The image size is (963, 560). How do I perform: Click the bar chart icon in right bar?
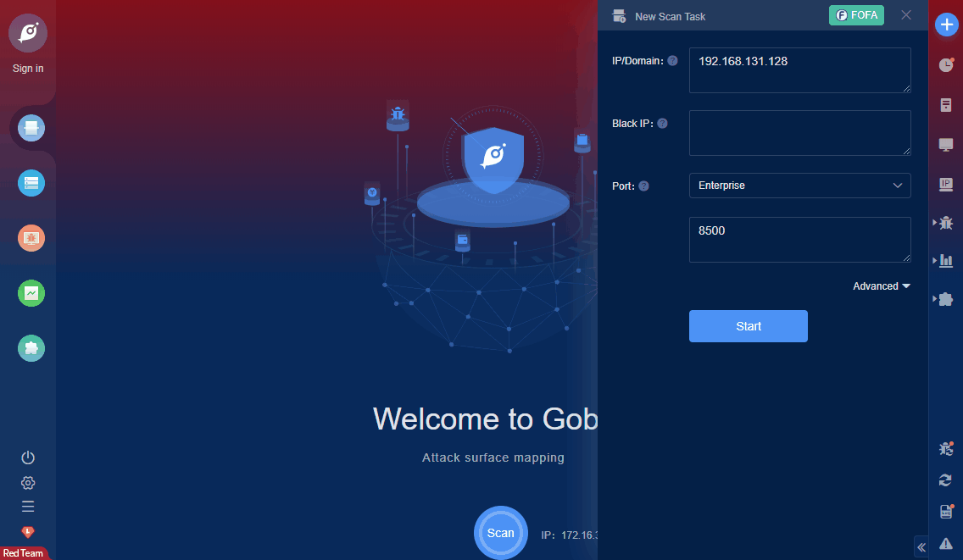946,261
